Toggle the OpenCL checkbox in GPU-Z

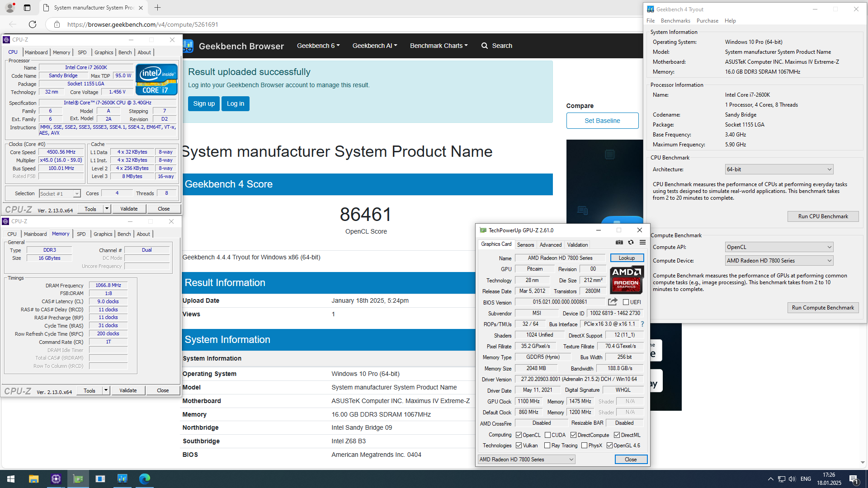point(519,435)
